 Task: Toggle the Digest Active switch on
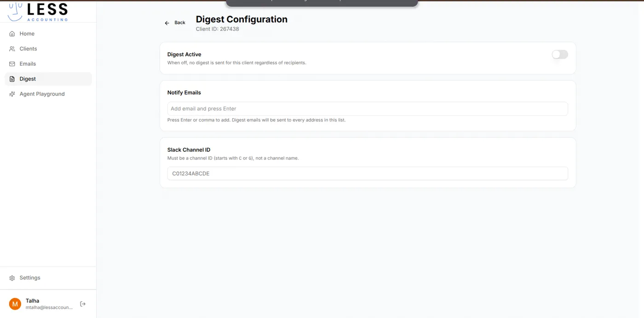[x=560, y=54]
